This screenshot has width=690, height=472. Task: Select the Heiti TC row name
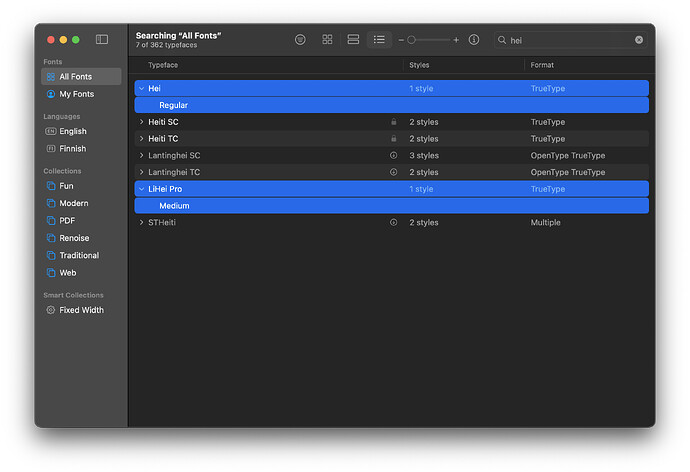click(163, 139)
